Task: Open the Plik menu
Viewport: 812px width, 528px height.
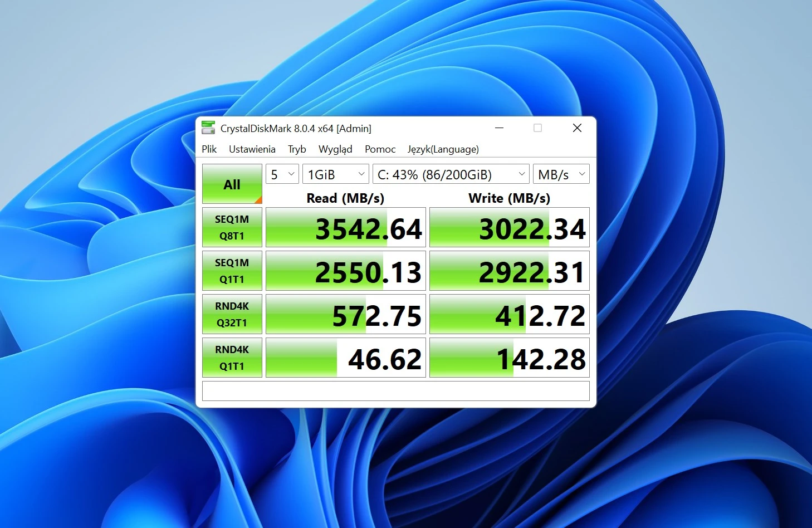Action: point(209,149)
